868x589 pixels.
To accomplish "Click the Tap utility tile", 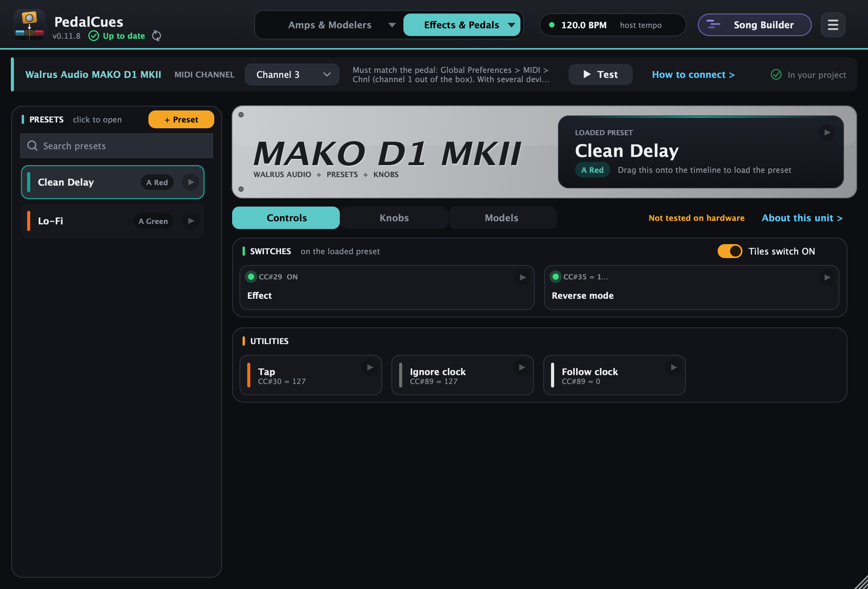I will [311, 375].
